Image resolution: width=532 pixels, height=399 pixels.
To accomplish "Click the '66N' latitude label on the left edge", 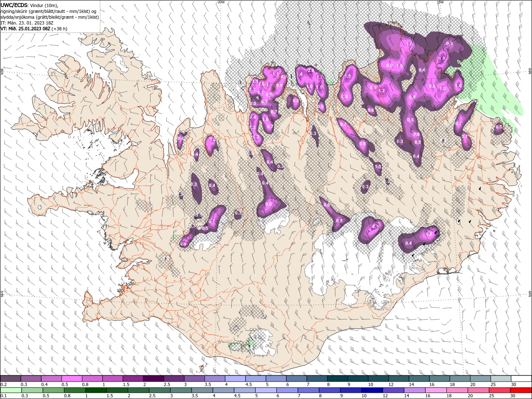I will click(2, 71).
